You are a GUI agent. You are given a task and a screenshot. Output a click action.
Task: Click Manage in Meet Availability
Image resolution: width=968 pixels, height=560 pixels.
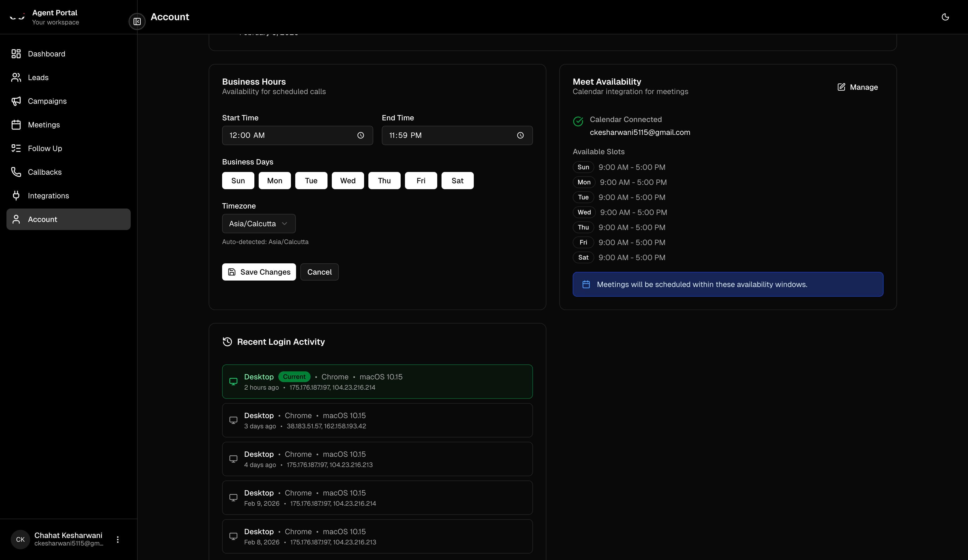pyautogui.click(x=857, y=87)
